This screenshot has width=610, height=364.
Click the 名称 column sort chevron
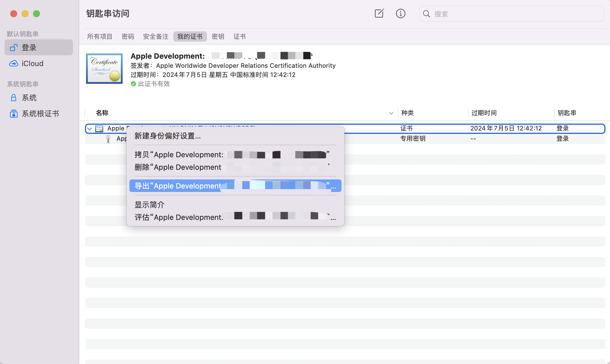point(391,113)
